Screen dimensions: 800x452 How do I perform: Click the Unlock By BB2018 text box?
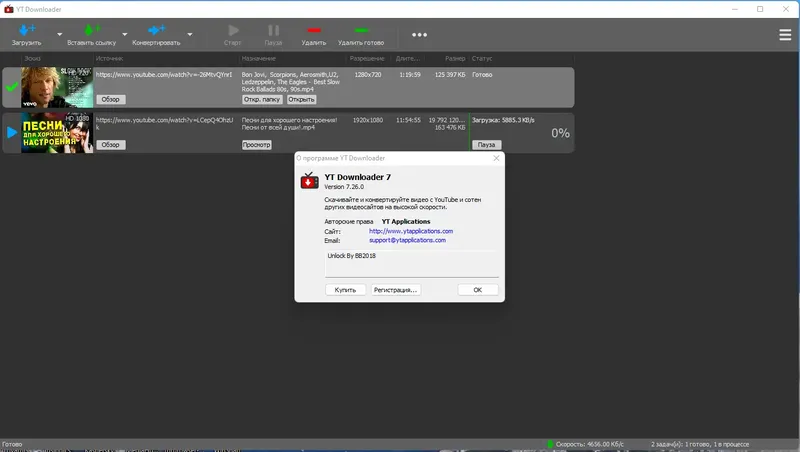pyautogui.click(x=412, y=264)
